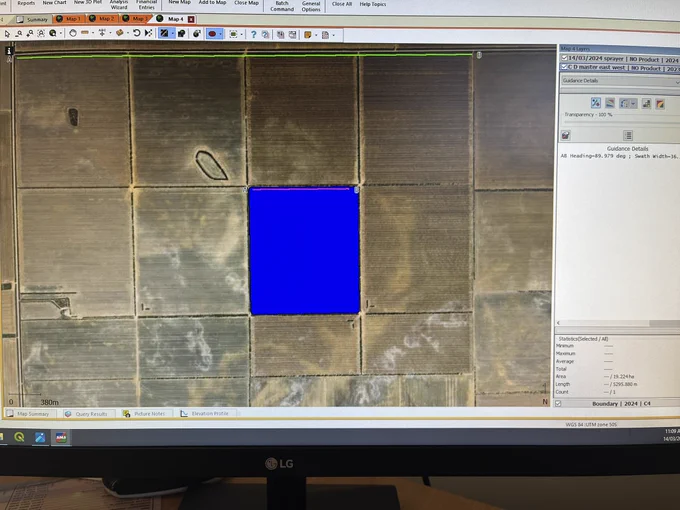Click the blue question mark help icon
The height and width of the screenshot is (510, 680).
click(x=253, y=34)
